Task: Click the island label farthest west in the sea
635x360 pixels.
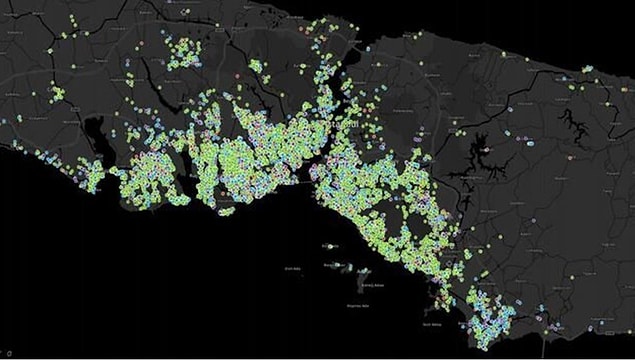Action: (x=292, y=268)
